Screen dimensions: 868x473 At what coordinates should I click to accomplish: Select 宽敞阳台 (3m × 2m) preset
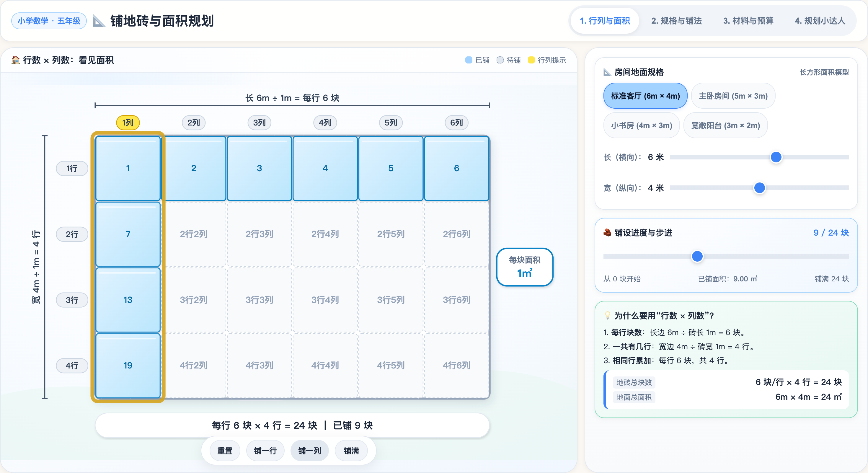click(725, 125)
